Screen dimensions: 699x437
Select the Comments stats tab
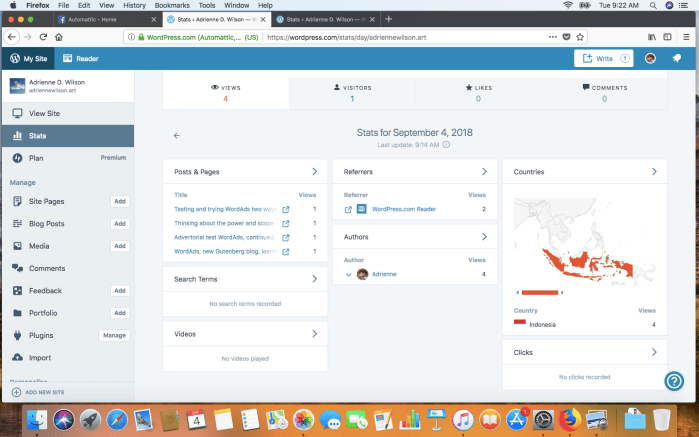[604, 93]
